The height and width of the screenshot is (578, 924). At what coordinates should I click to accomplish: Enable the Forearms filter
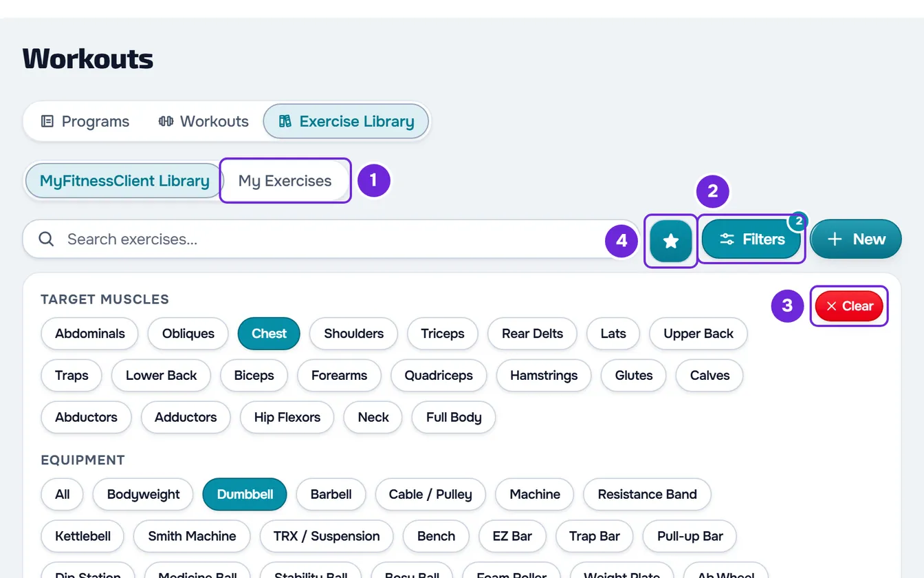(339, 376)
